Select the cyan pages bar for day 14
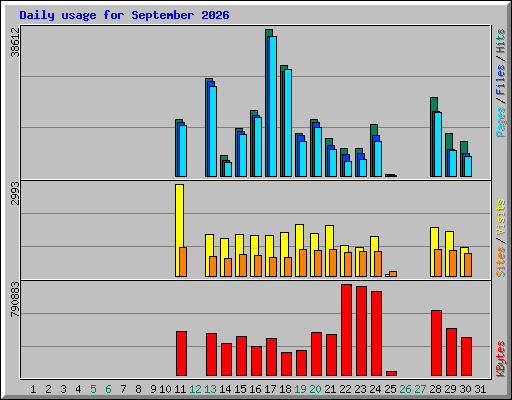Viewport: 512px width, 400px height. point(228,170)
